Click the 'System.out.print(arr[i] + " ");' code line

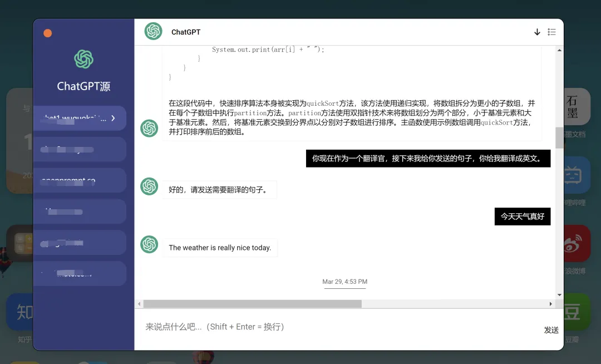pos(268,50)
